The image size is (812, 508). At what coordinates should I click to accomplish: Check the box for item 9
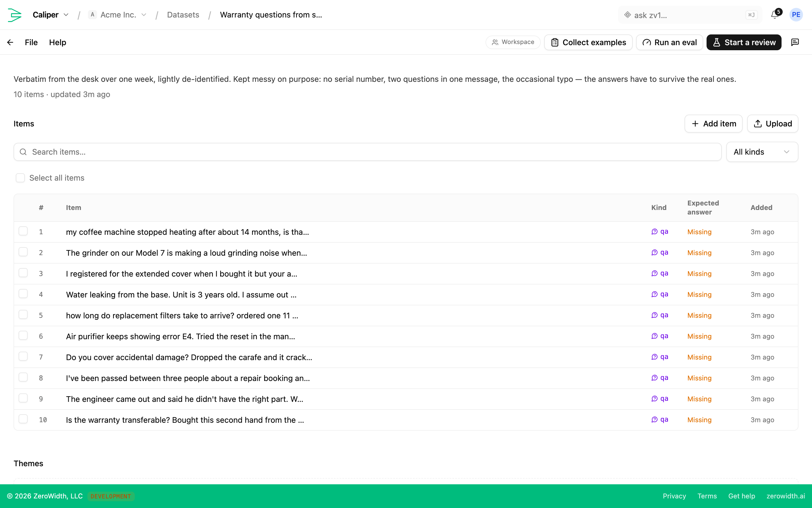tap(23, 398)
